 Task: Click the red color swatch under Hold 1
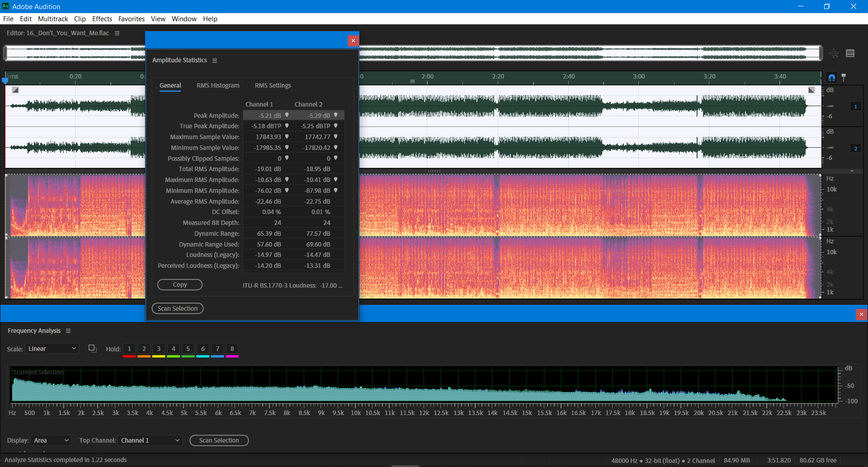[129, 355]
